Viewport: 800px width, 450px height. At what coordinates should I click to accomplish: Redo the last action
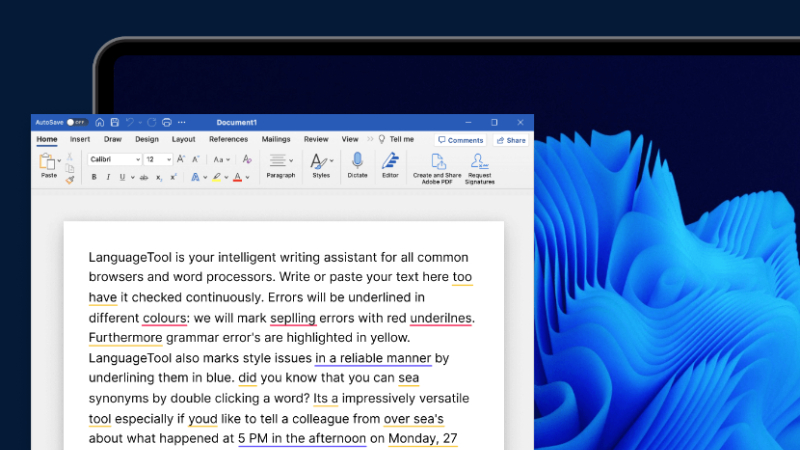[152, 122]
